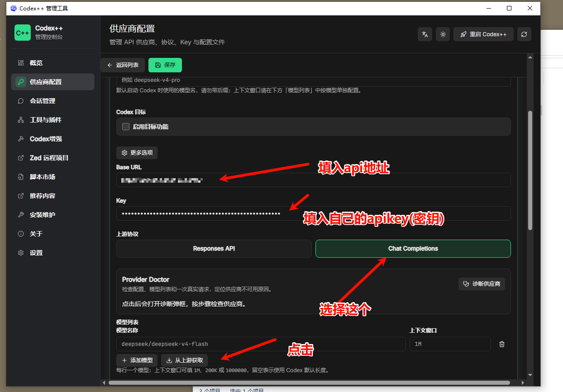The width and height of the screenshot is (563, 392).
Task: Click 返回列表 back button
Action: (123, 65)
